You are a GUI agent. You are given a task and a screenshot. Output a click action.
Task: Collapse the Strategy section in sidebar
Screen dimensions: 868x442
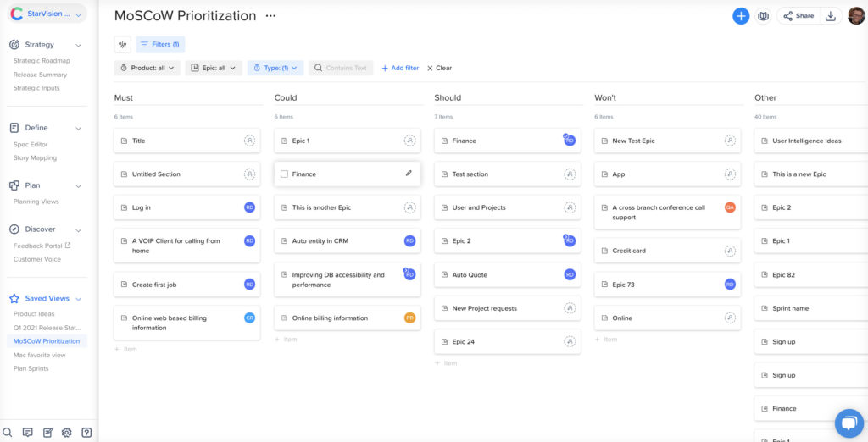(x=79, y=45)
